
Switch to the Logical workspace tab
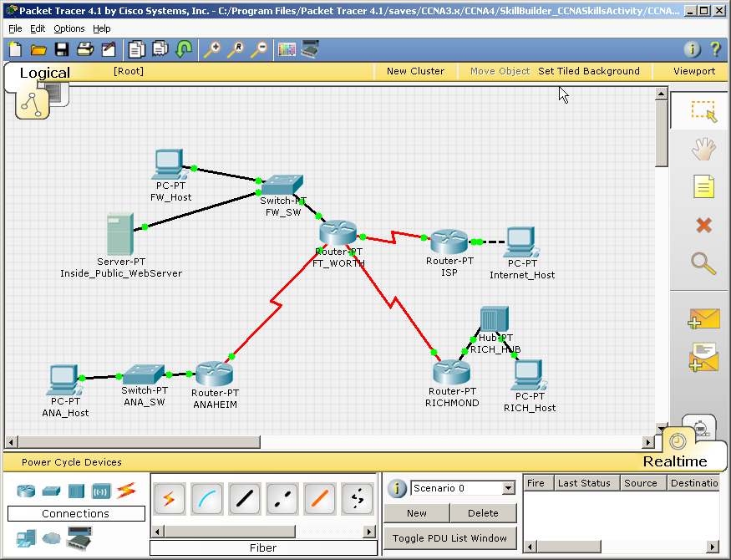coord(44,73)
